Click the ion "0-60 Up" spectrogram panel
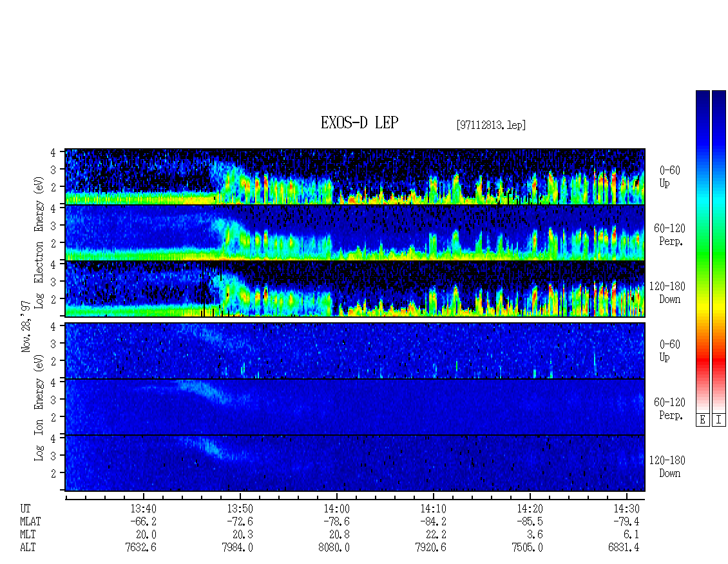The width and height of the screenshot is (728, 564). tap(355, 351)
